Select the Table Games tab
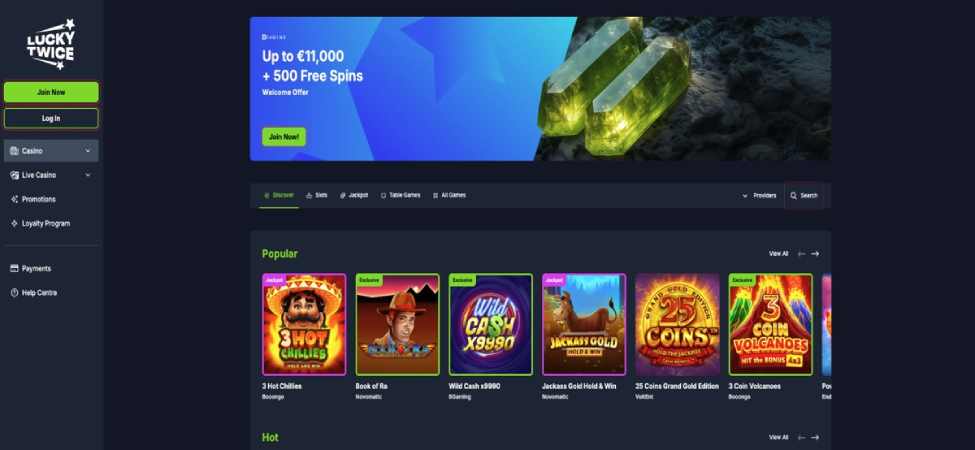This screenshot has width=975, height=450. point(400,195)
